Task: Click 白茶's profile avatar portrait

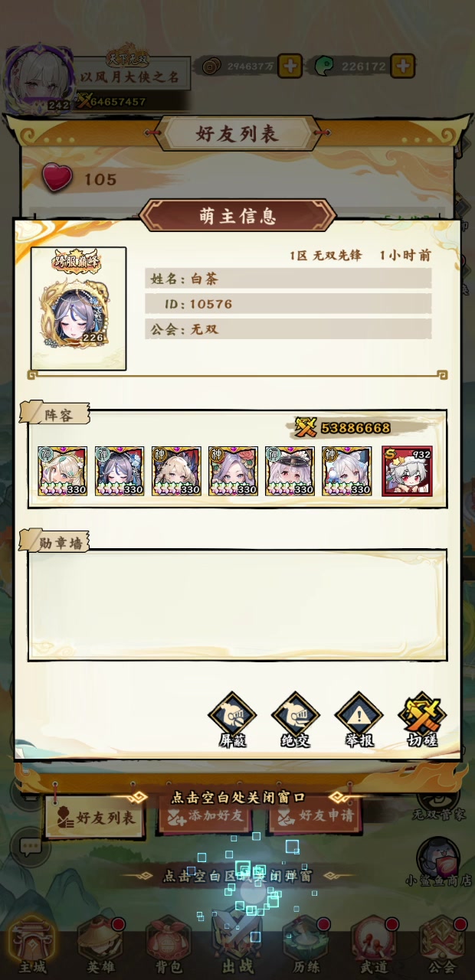Action: pos(78,308)
